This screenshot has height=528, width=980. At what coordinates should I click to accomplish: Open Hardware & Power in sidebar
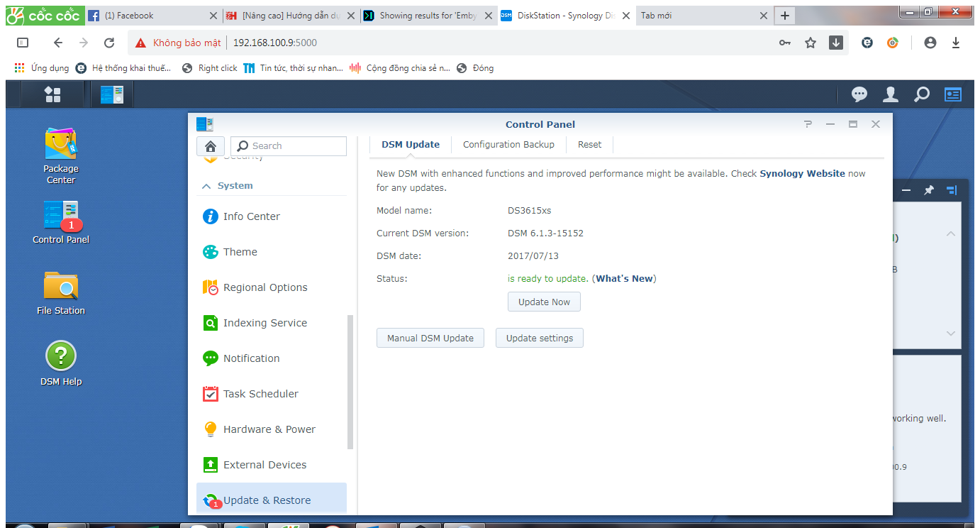tap(272, 429)
